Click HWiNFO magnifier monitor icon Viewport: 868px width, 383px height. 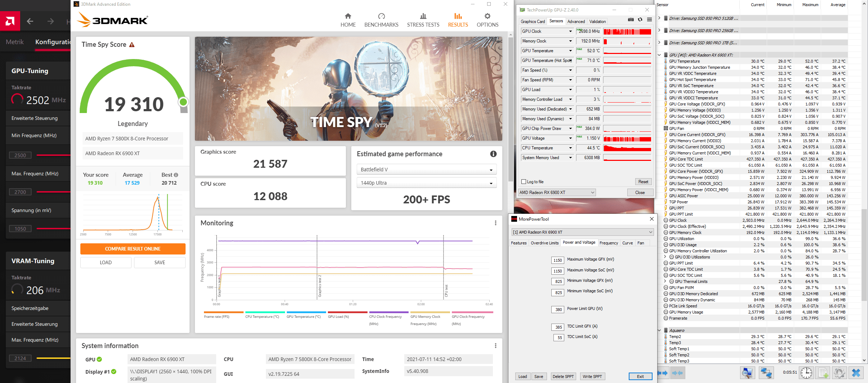[747, 373]
